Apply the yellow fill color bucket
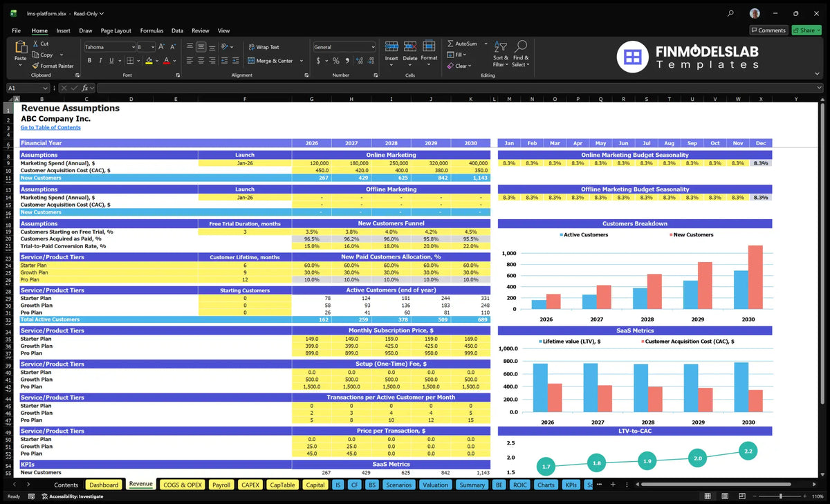 149,61
